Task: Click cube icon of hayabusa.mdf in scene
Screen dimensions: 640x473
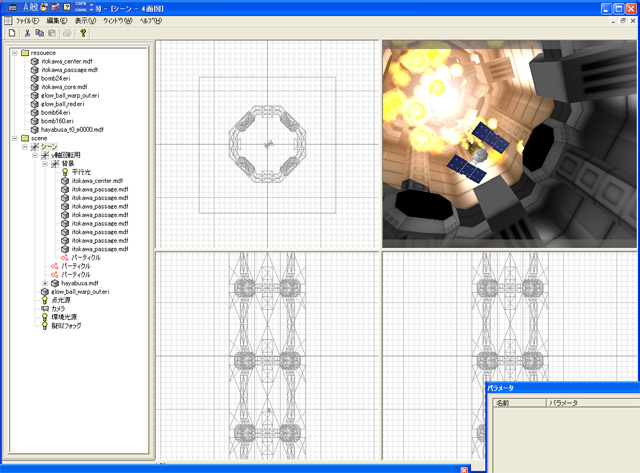Action: (55, 283)
